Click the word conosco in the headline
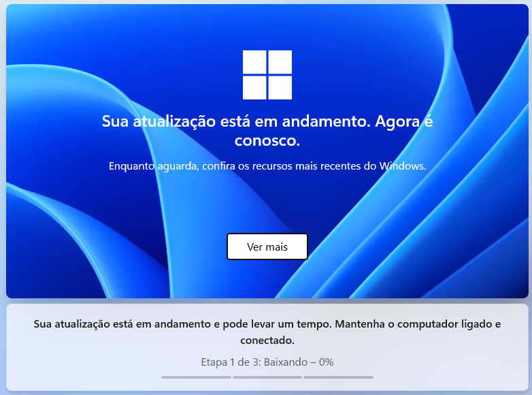The image size is (532, 395). click(266, 140)
